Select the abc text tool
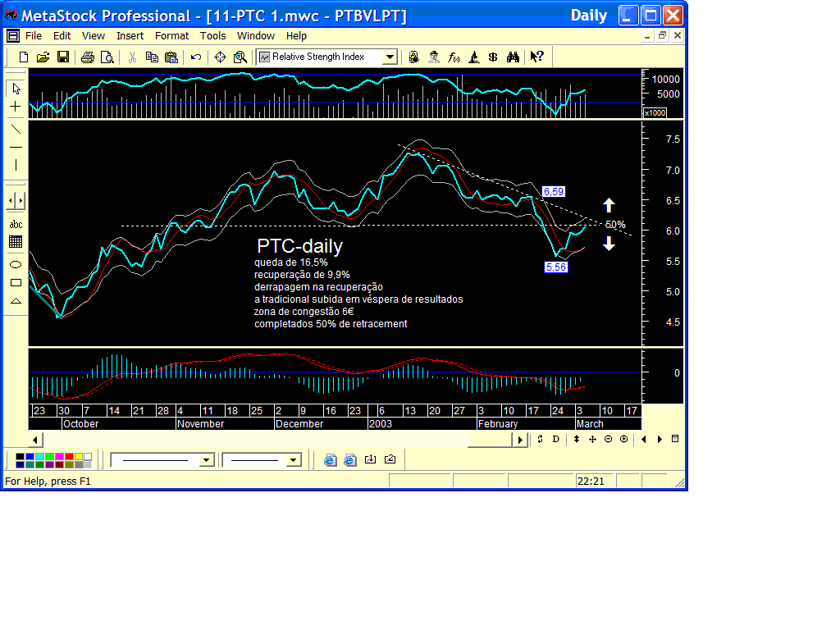Screen dimensions: 840x630 point(16,224)
